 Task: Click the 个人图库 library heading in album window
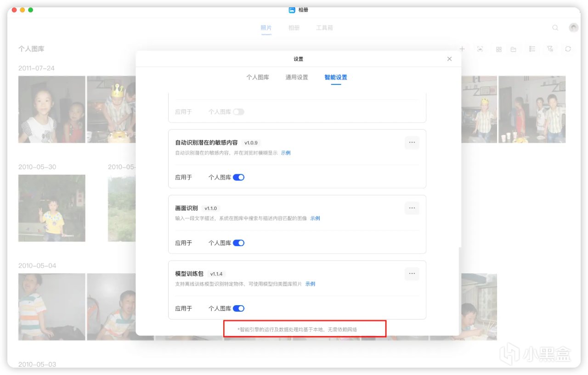(31, 49)
